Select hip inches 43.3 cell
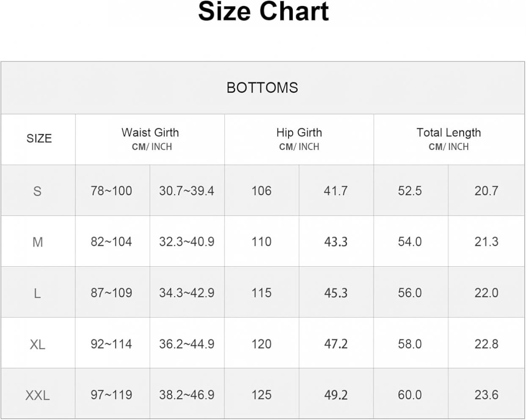 tap(336, 242)
